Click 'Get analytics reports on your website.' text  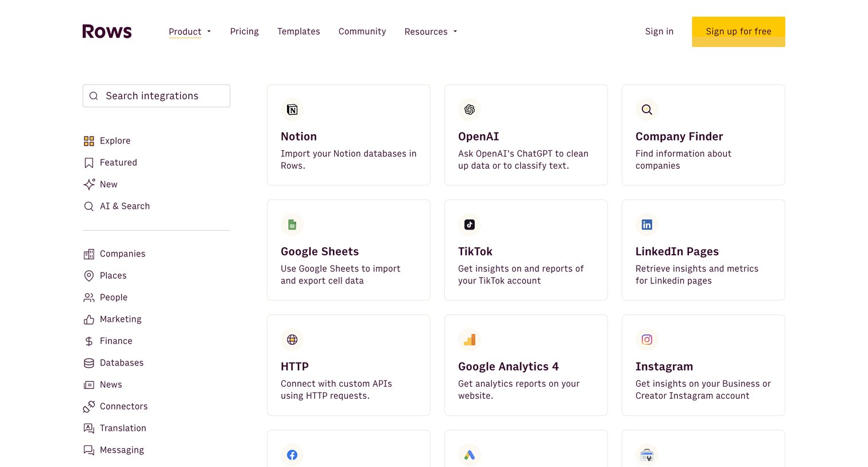point(519,390)
